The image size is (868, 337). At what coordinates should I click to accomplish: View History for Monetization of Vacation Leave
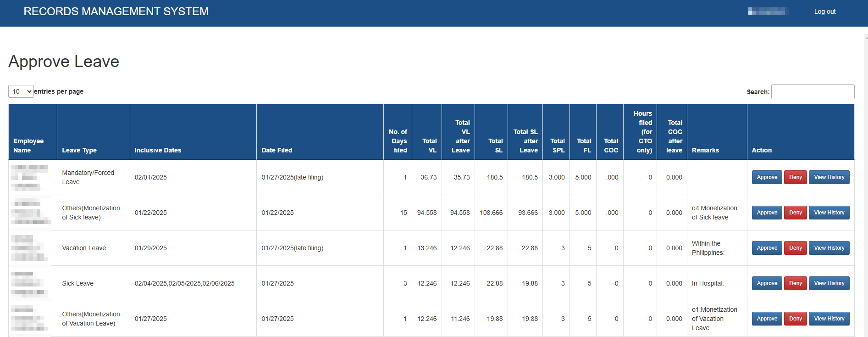829,319
